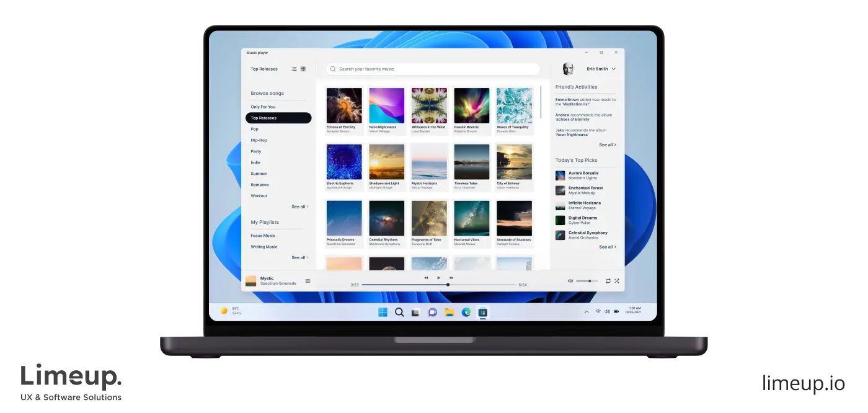Toggle repeat mode for playback
This screenshot has width=868, height=413.
tap(608, 280)
